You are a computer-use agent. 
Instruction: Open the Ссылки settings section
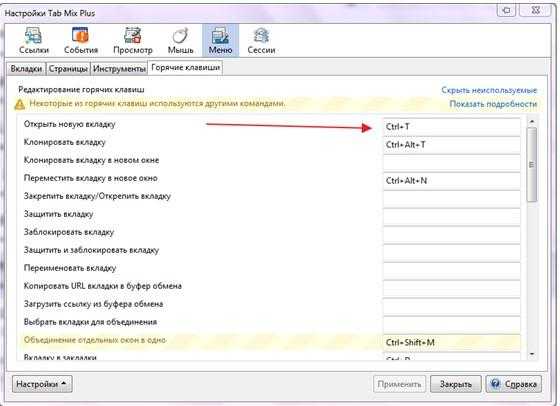point(34,40)
